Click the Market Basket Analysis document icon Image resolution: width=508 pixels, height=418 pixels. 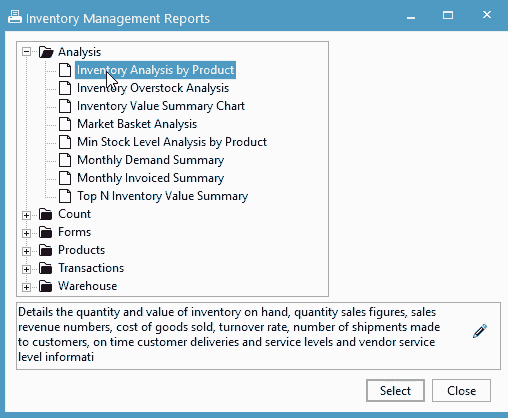pos(65,124)
